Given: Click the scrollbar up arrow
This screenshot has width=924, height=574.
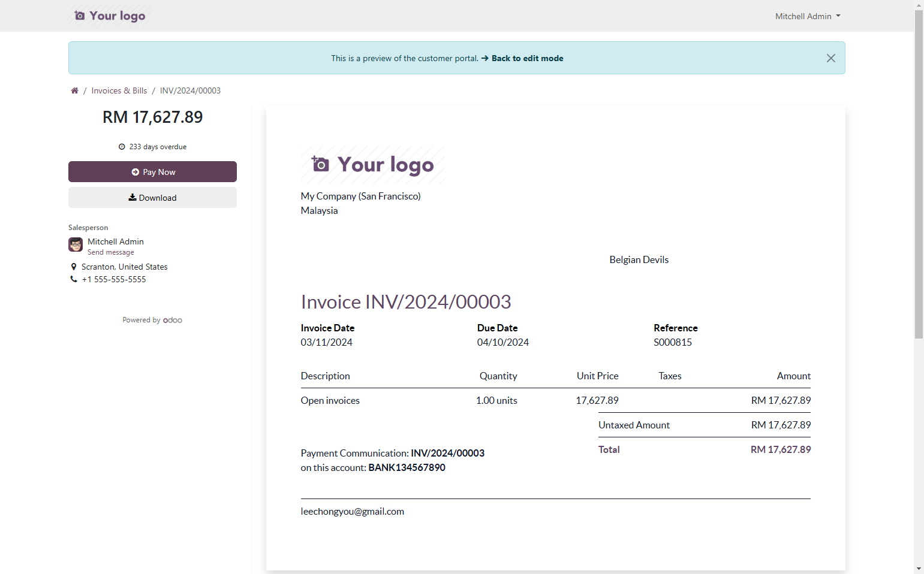Looking at the screenshot, I should tap(919, 5).
